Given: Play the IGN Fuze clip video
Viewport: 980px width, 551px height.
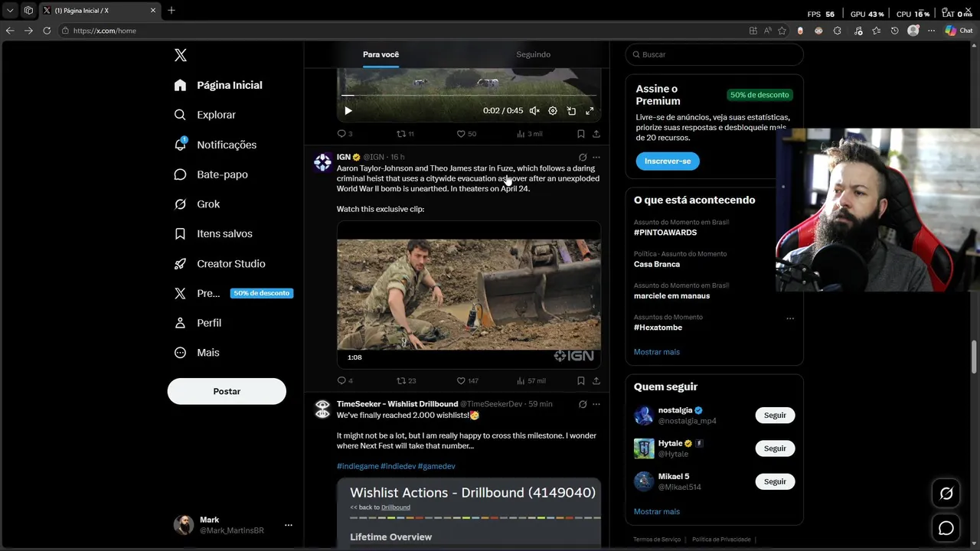Looking at the screenshot, I should click(469, 295).
